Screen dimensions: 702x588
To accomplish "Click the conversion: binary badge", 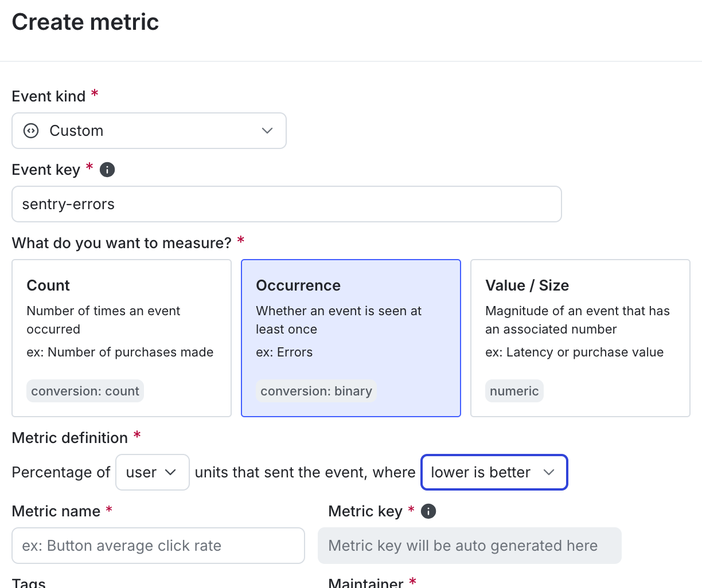I will tap(316, 391).
